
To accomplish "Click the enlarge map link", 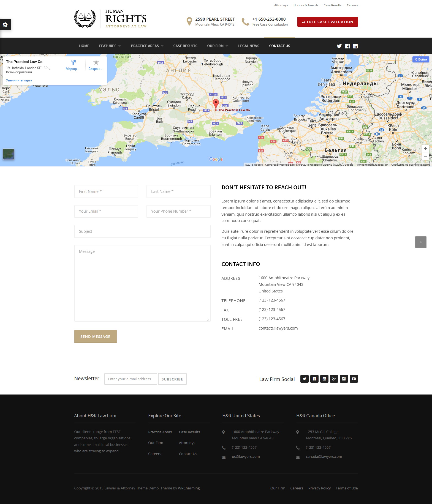I will point(19,80).
